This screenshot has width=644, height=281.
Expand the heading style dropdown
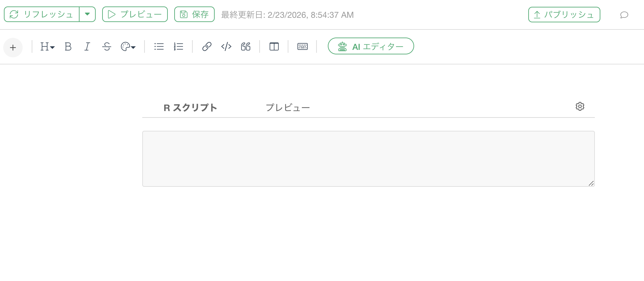tap(47, 47)
